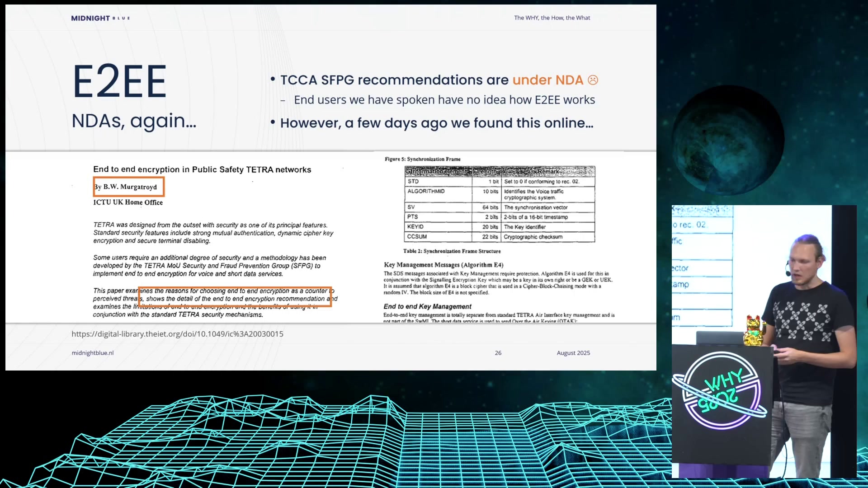Click paper title 'End to end encryption in Public Safety TETRA networks'
868x488 pixels.
[202, 169]
